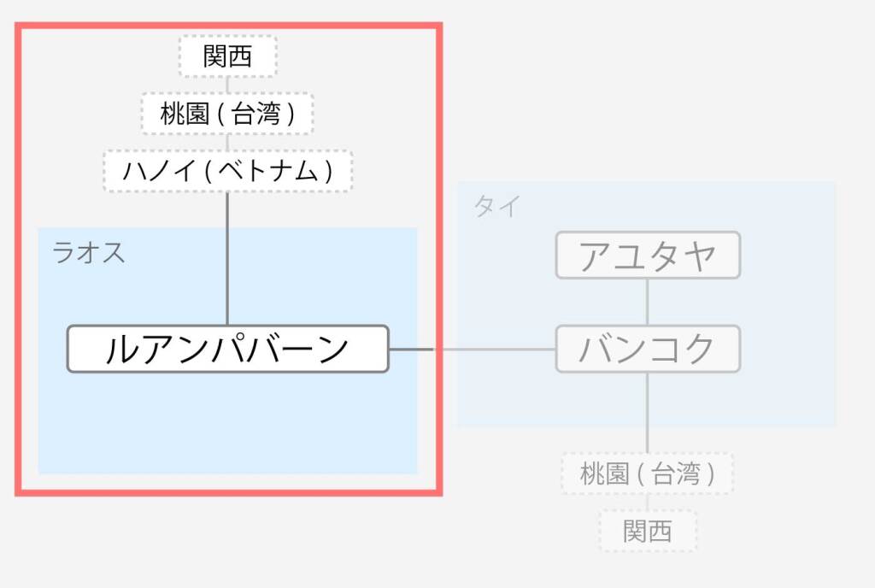875x588 pixels.
Task: Select the connector between ルアンパバーン and バンコク
Action: [472, 350]
